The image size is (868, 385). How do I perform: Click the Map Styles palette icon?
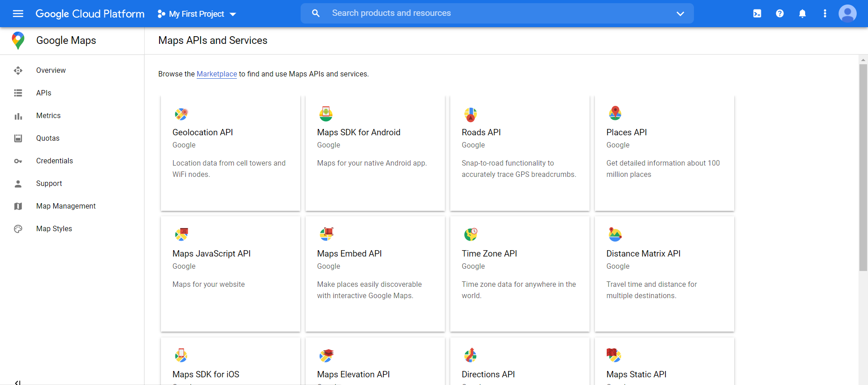pos(18,229)
